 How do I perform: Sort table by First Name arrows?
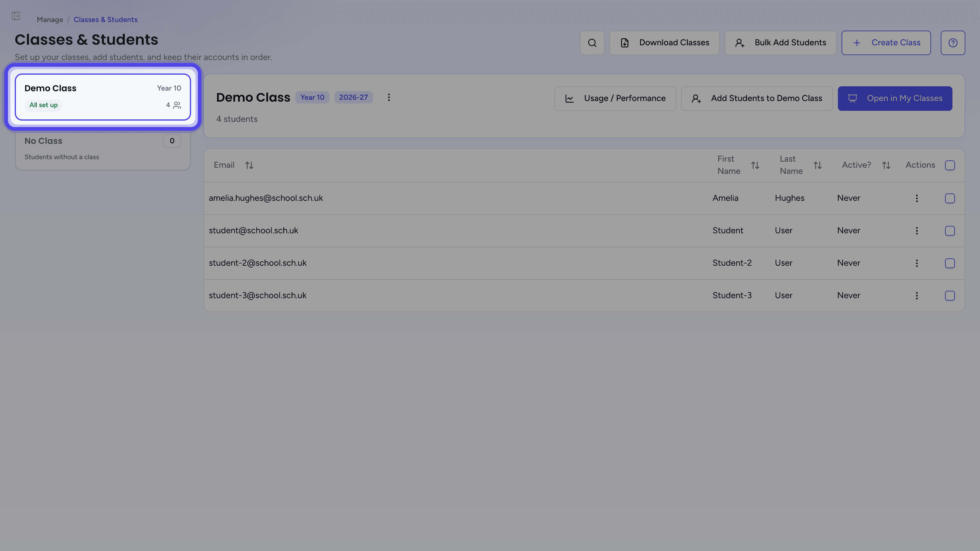tap(755, 165)
